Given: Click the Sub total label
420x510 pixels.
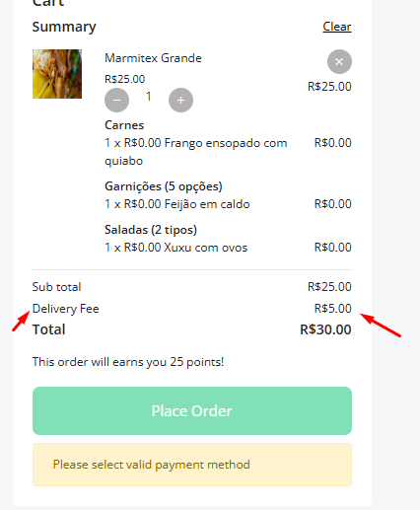Looking at the screenshot, I should (x=56, y=287).
